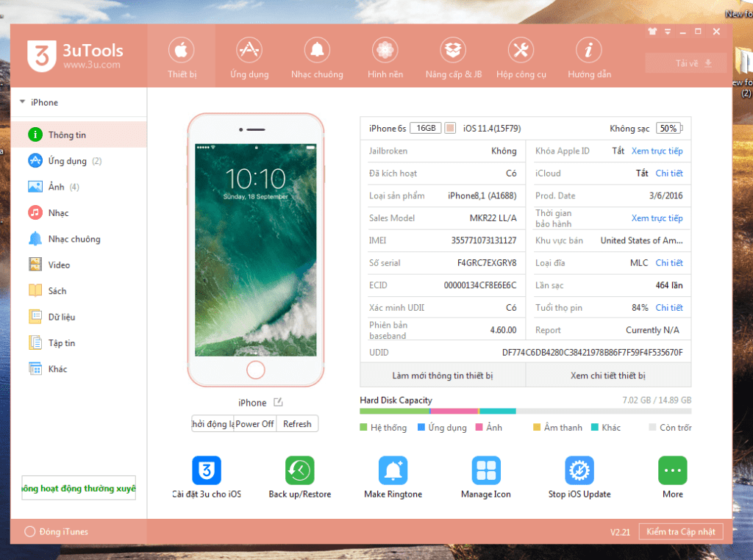The image size is (753, 560).
Task: Go to the Nâng cấp & JB tab
Action: [x=453, y=57]
